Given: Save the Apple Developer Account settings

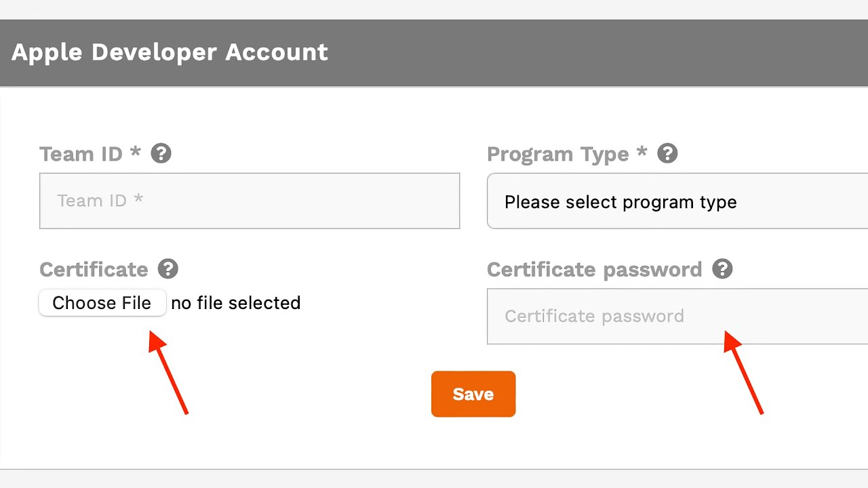Looking at the screenshot, I should 473,394.
